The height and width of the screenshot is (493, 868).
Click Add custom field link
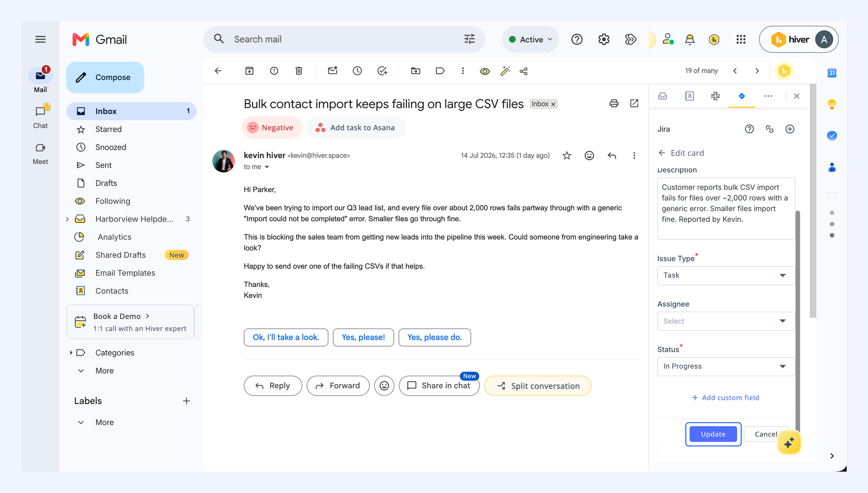click(x=725, y=398)
